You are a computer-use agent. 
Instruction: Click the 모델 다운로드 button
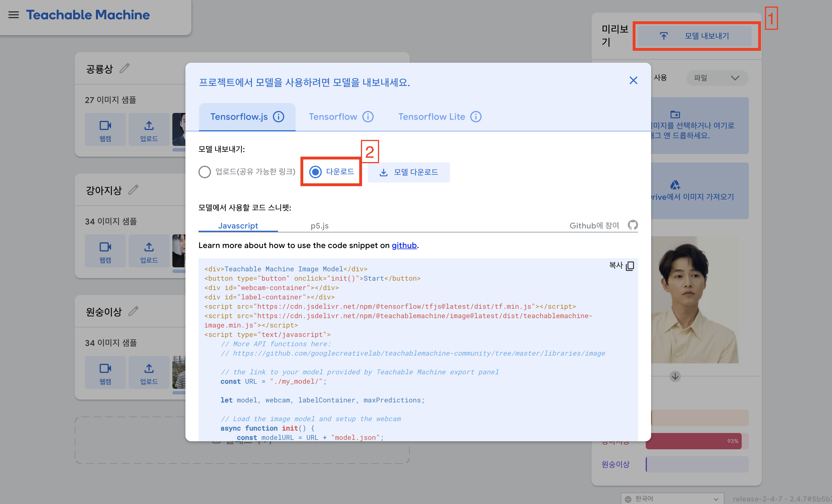tap(409, 172)
